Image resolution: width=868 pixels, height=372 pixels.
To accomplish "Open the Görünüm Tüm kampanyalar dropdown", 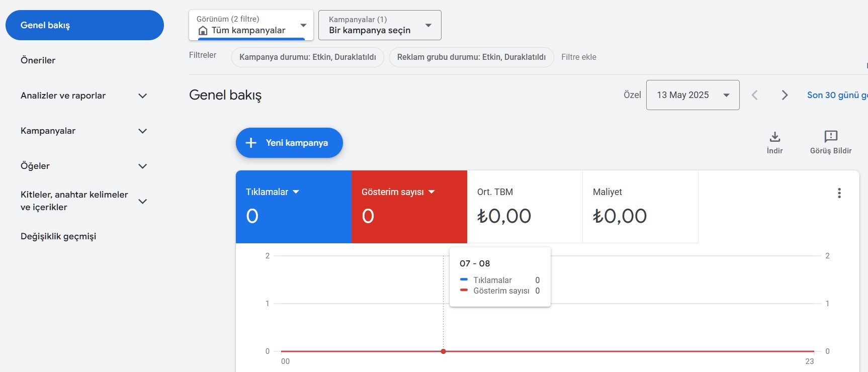I will [251, 25].
